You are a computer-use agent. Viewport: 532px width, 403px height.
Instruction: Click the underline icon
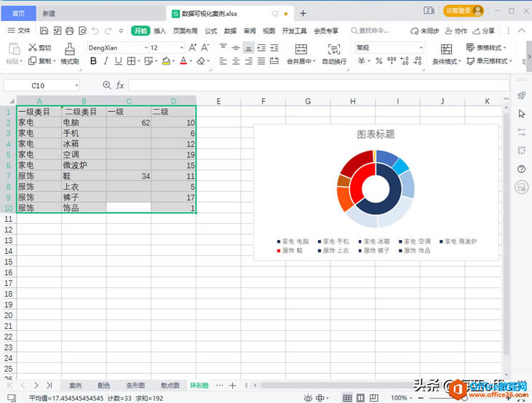point(119,61)
